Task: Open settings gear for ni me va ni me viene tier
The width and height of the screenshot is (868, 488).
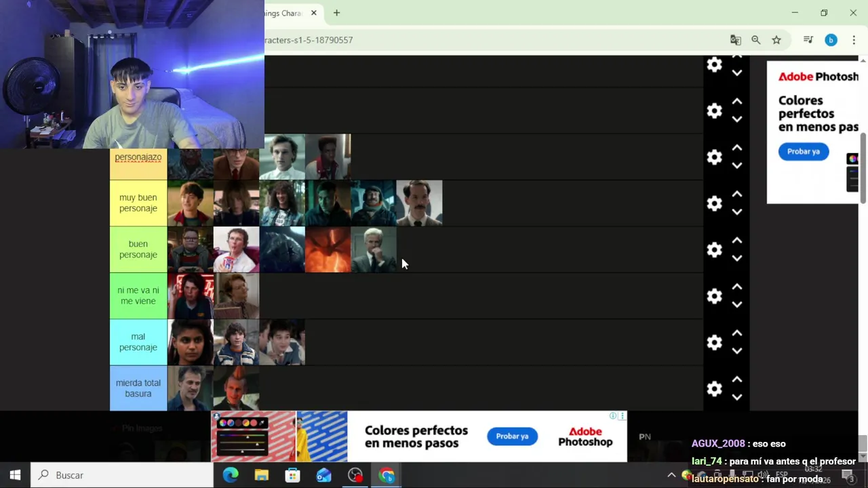Action: click(x=714, y=296)
